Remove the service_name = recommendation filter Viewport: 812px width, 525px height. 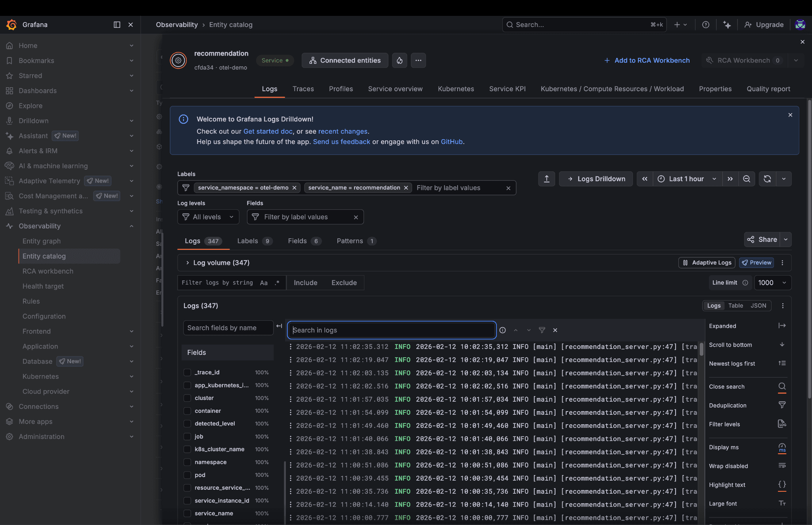[x=406, y=188]
